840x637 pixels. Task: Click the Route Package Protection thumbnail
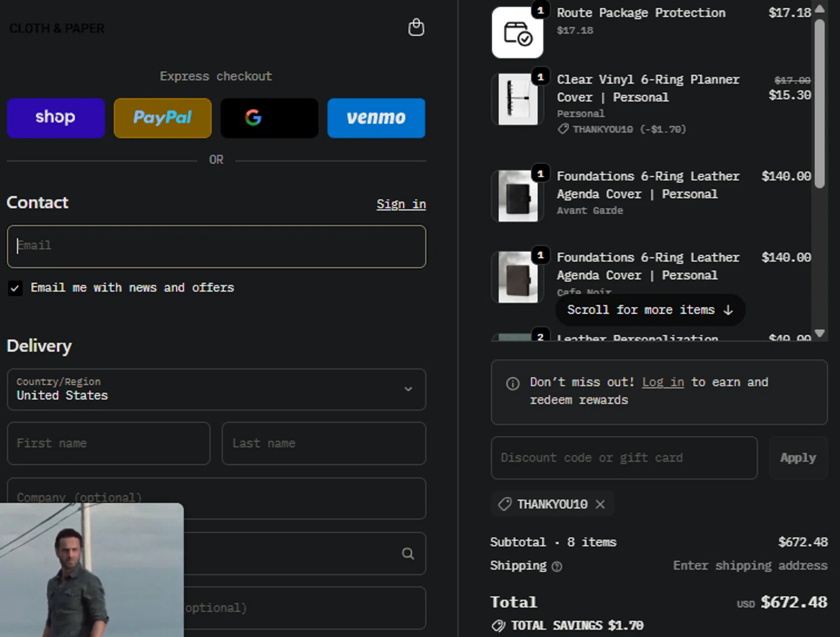(517, 32)
